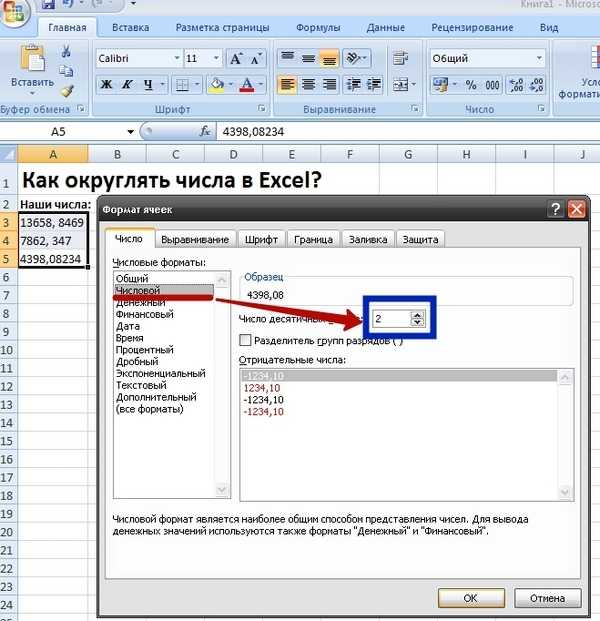Toggle left text alignment
Viewport: 600px width, 621px height.
pos(287,84)
